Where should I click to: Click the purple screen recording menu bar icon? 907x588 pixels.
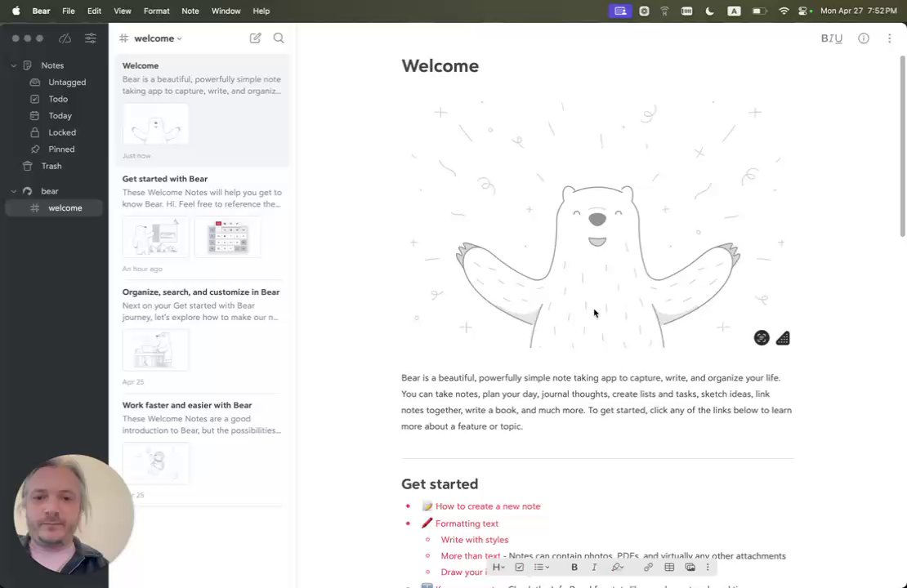(620, 11)
